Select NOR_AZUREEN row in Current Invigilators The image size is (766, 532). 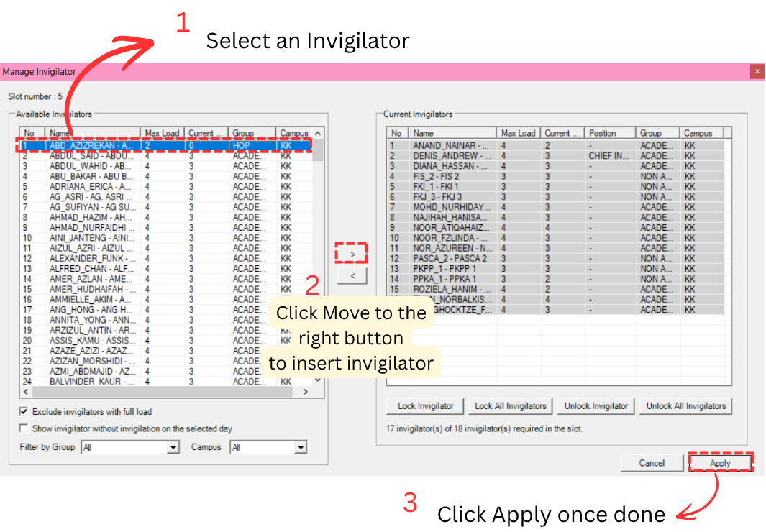pyautogui.click(x=556, y=248)
